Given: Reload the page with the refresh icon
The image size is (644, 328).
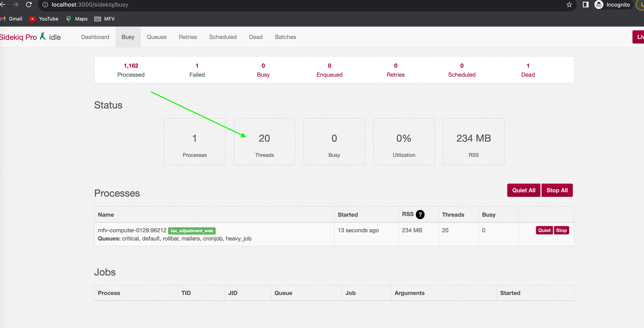Looking at the screenshot, I should coord(29,4).
